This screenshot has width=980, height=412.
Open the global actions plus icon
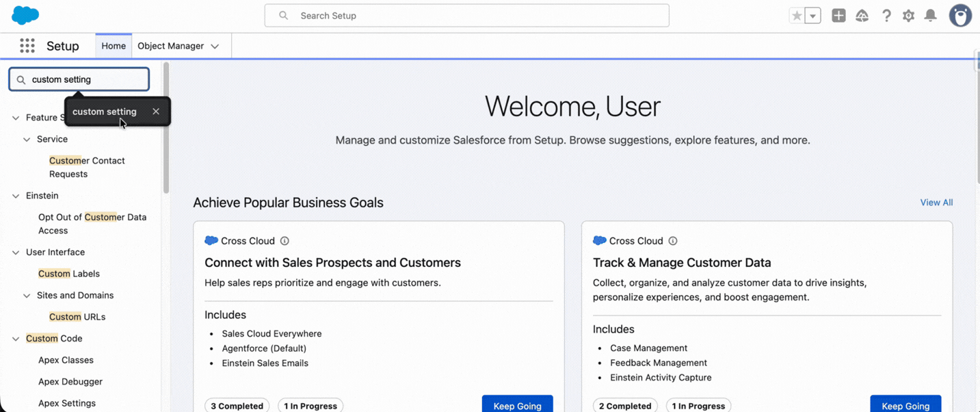point(838,16)
